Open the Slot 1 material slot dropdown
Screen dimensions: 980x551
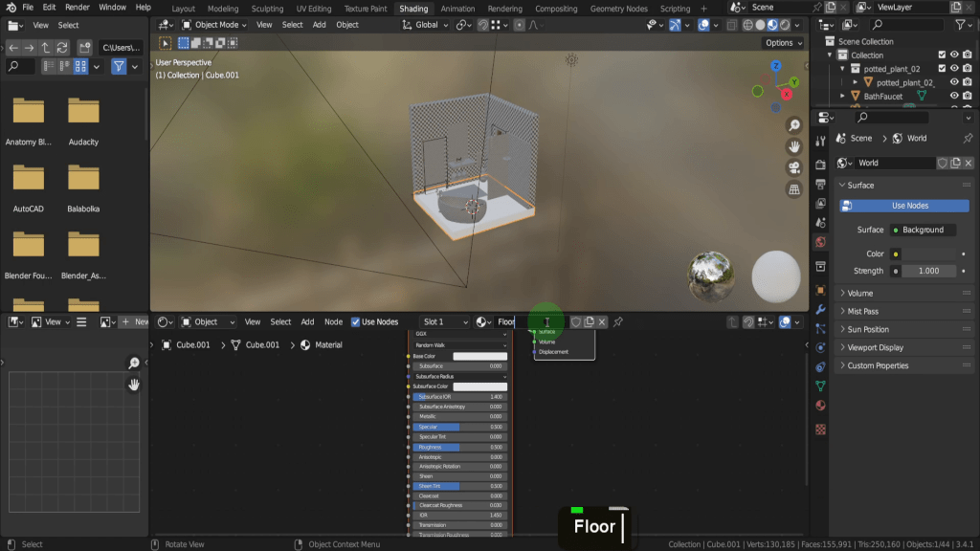[445, 322]
